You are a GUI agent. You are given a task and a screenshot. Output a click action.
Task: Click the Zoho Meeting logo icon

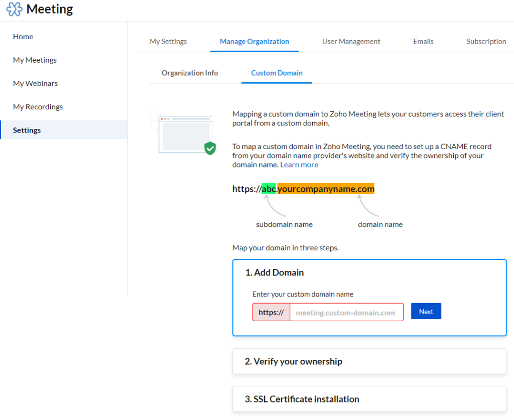(15, 9)
